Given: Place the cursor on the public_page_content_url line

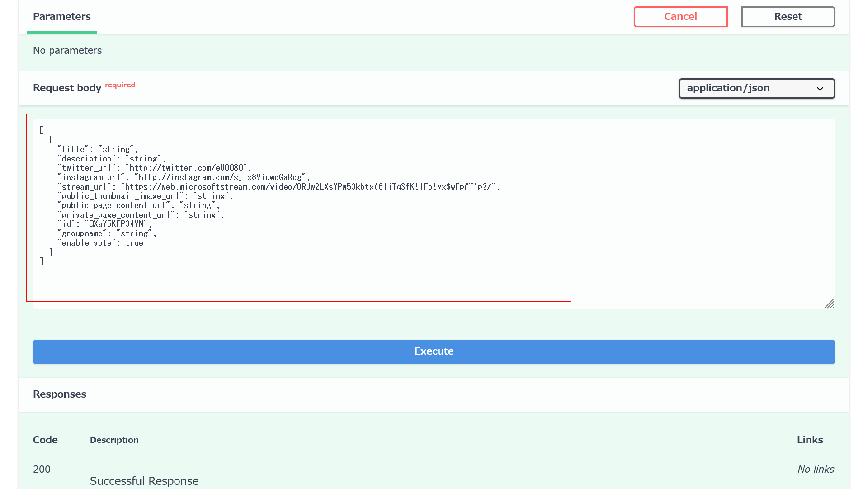Looking at the screenshot, I should click(139, 206).
